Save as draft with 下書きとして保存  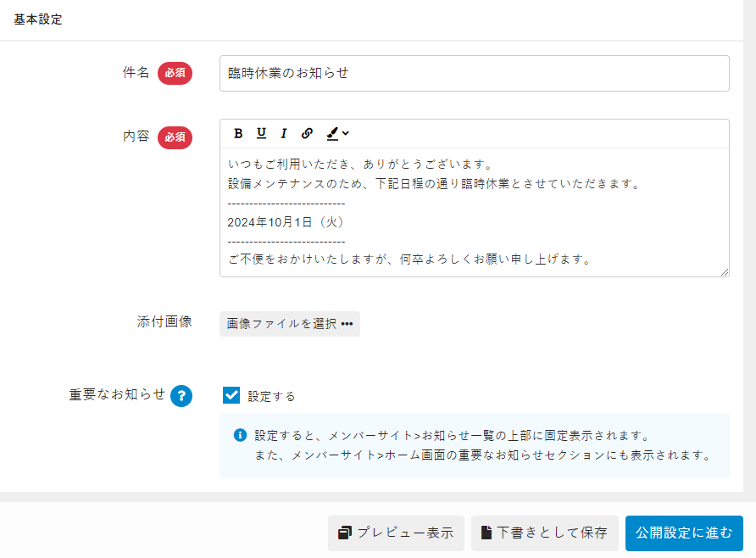pos(544,533)
